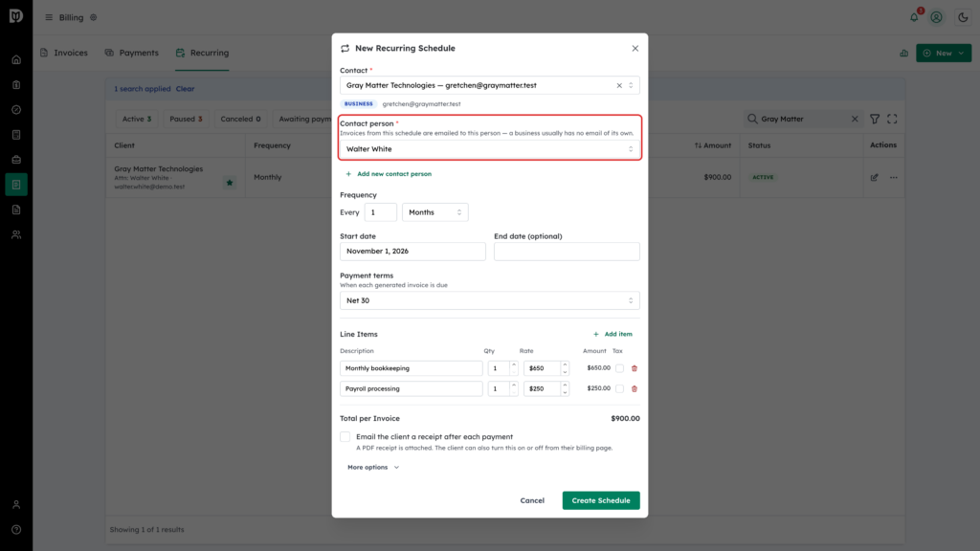Open the people icon in the sidebar

point(16,235)
